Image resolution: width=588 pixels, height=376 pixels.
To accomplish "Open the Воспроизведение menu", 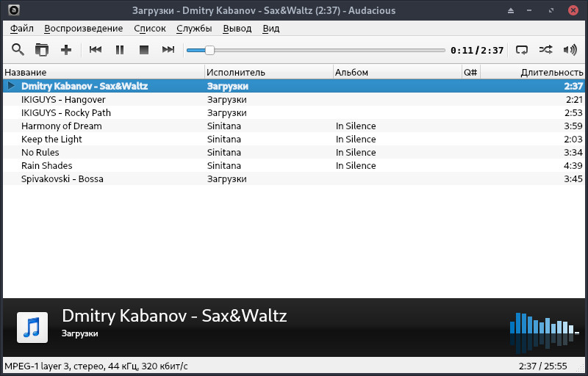I will tap(84, 29).
